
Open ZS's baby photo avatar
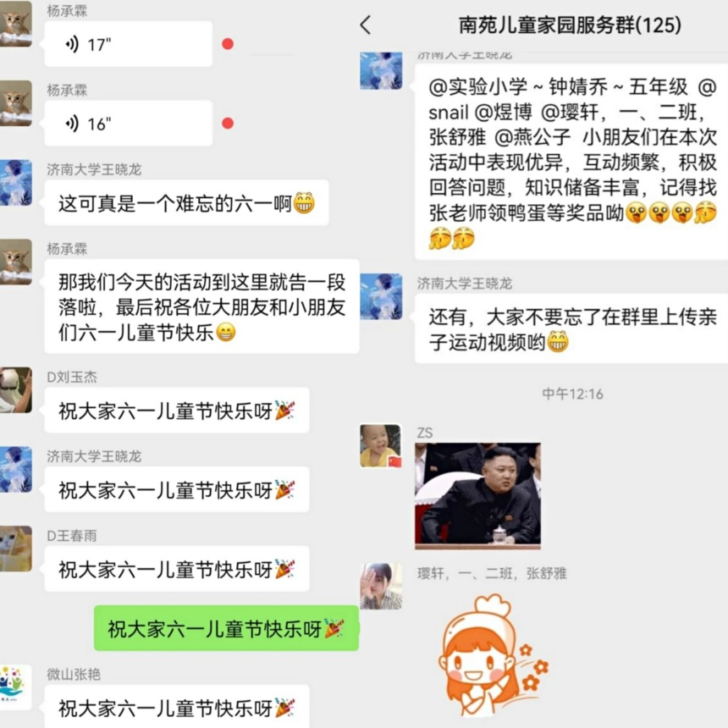(381, 446)
